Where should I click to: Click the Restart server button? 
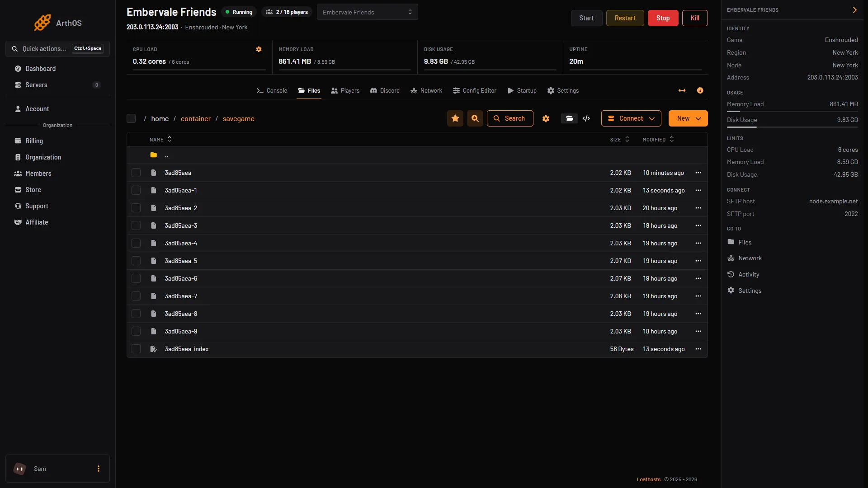pyautogui.click(x=625, y=18)
